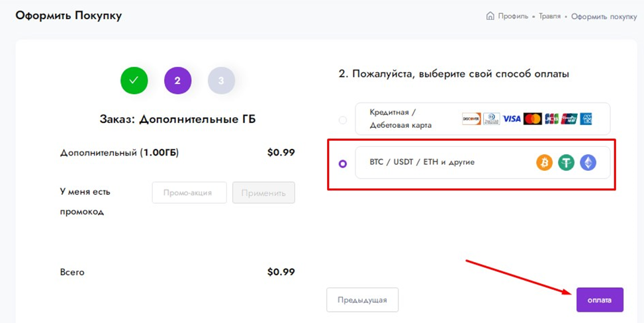Focus the Промо-акция promo code field
The height and width of the screenshot is (323, 644).
click(189, 193)
